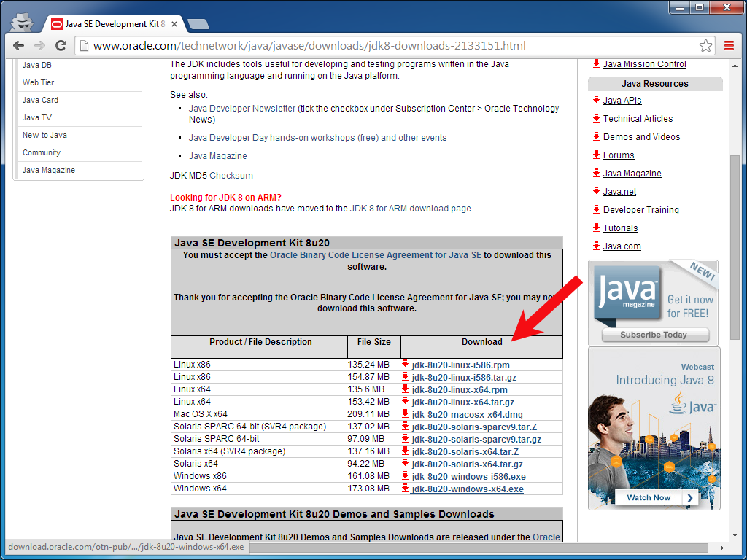Image resolution: width=747 pixels, height=560 pixels.
Task: Click the 209.11 MB file size cell
Action: point(368,414)
